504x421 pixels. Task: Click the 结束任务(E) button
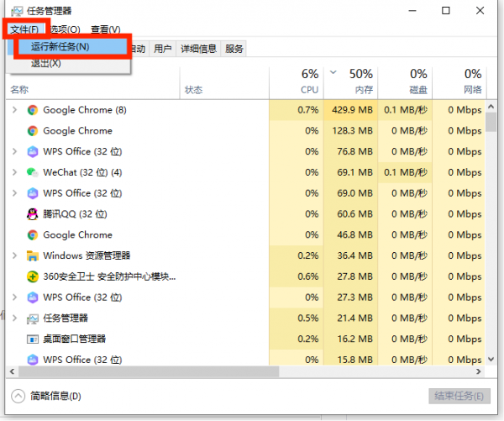(459, 396)
